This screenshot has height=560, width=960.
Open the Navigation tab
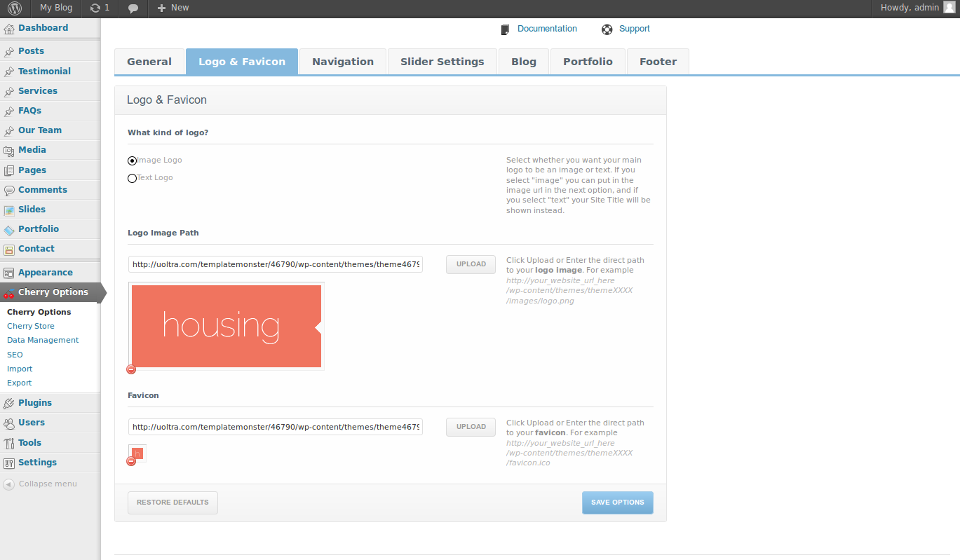click(342, 62)
